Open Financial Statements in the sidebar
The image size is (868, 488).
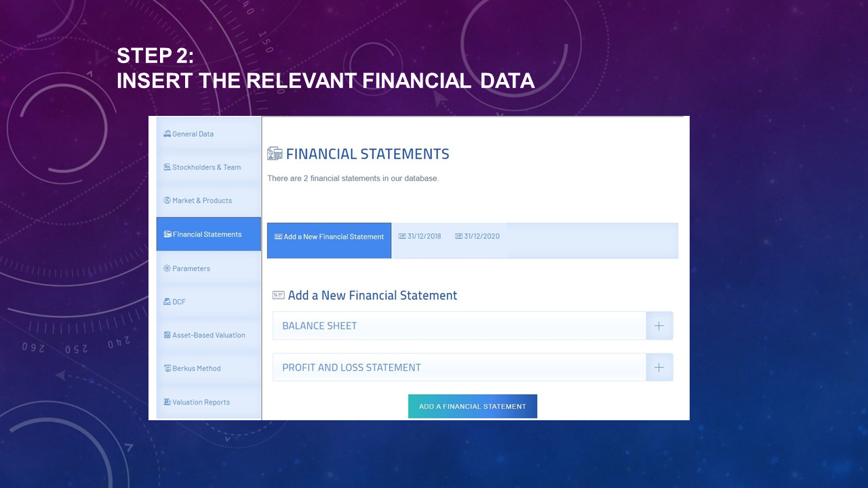pyautogui.click(x=208, y=235)
